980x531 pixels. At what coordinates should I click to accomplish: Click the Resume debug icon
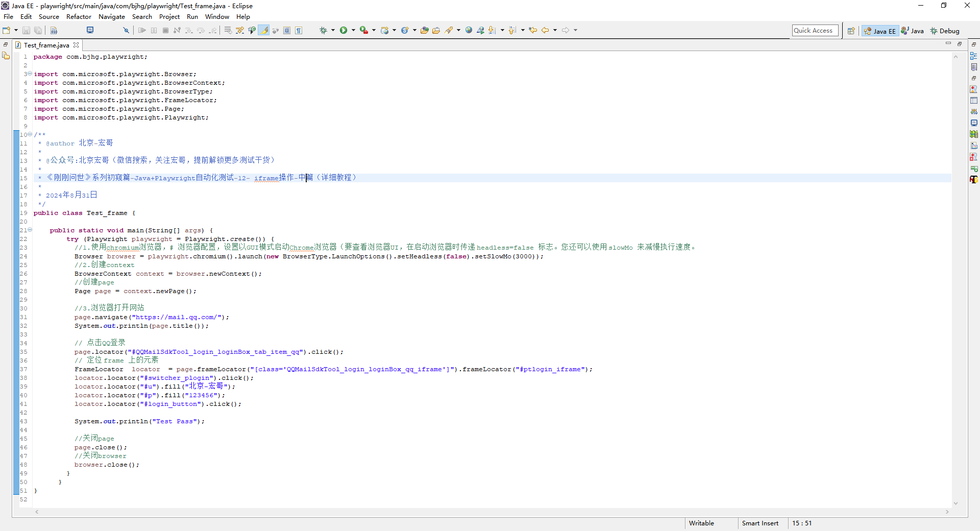142,31
